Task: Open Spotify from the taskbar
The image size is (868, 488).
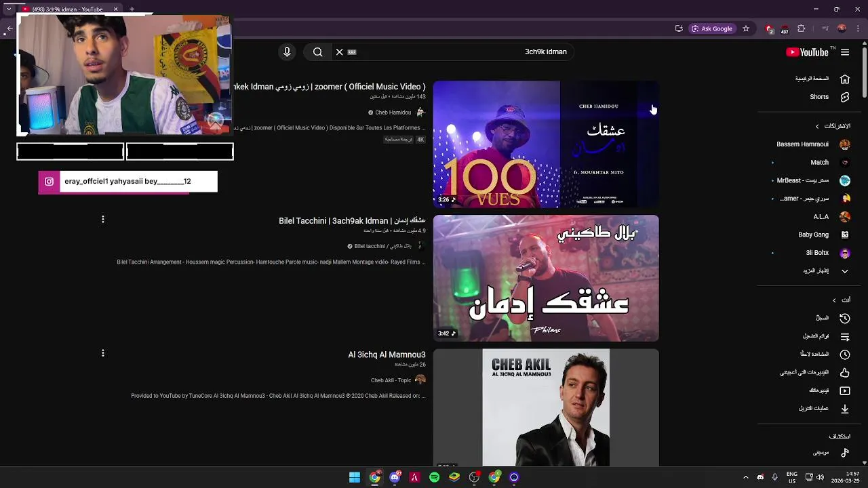Action: (435, 477)
